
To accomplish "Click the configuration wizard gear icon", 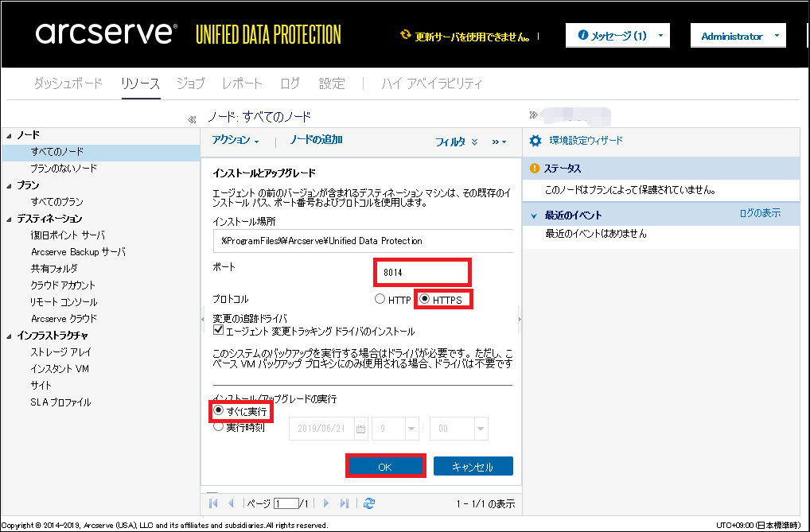I will [535, 141].
